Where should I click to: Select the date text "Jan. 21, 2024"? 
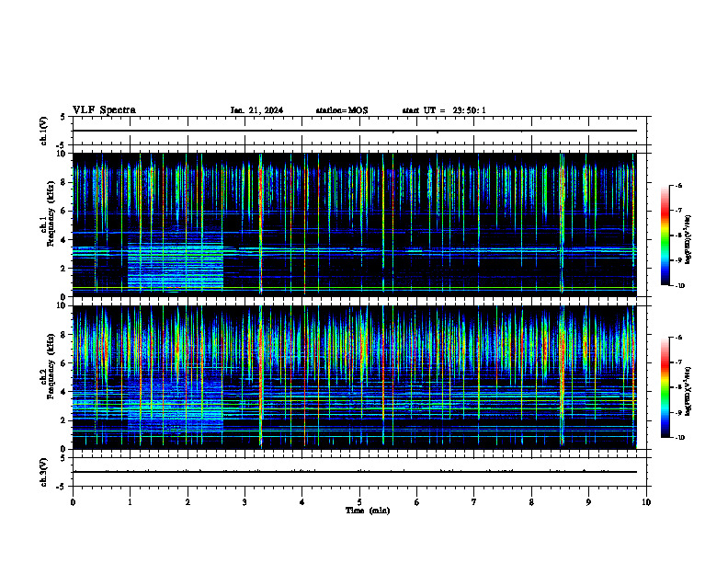tap(256, 110)
